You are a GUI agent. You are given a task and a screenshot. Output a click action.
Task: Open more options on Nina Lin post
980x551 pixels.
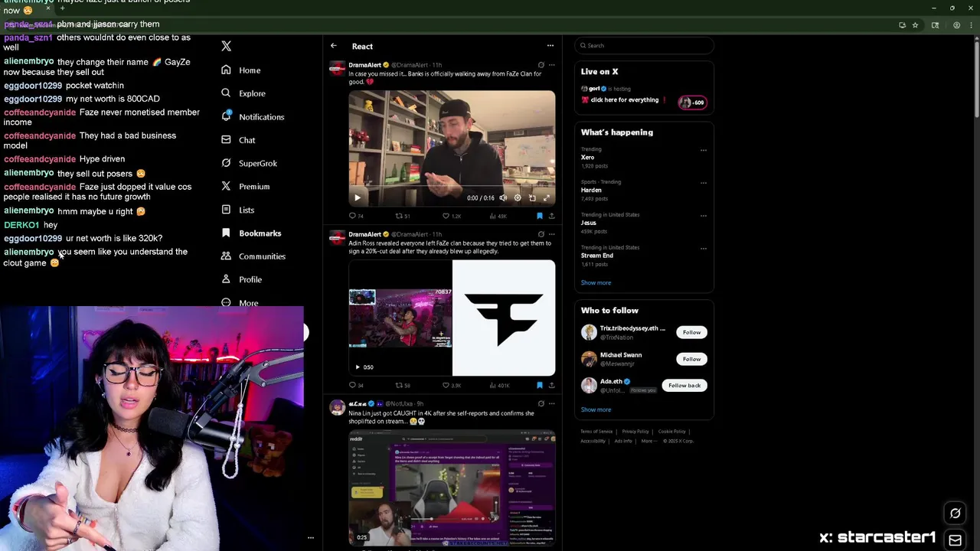(x=551, y=403)
